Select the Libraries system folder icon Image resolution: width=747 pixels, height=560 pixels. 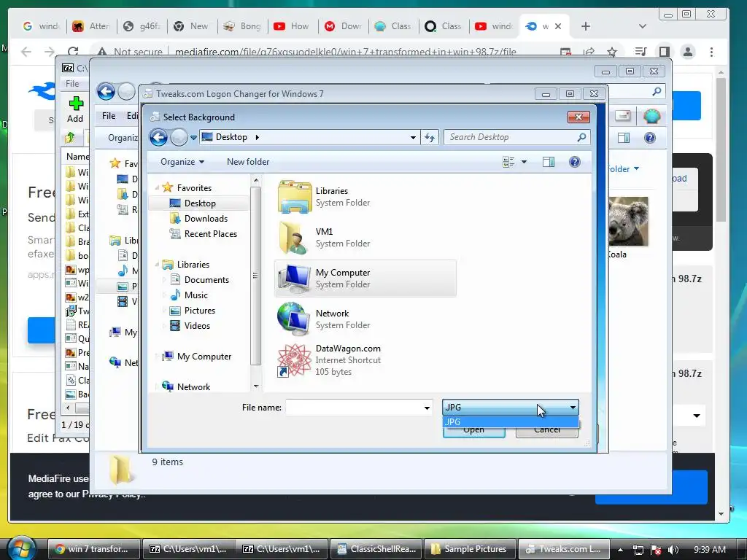click(295, 197)
